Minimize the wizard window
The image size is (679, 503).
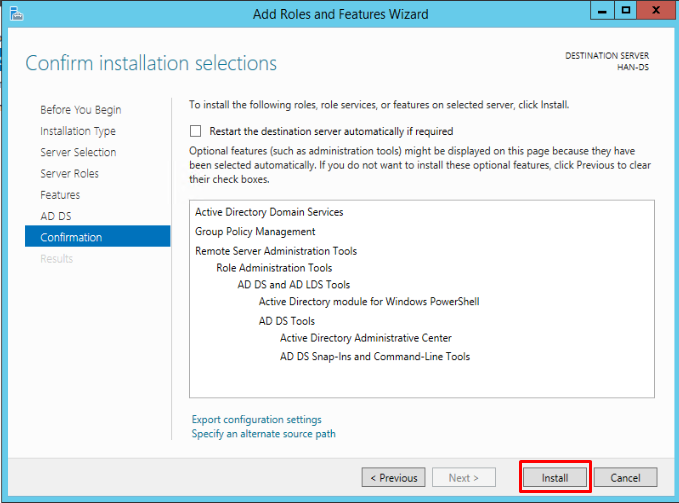(x=602, y=11)
